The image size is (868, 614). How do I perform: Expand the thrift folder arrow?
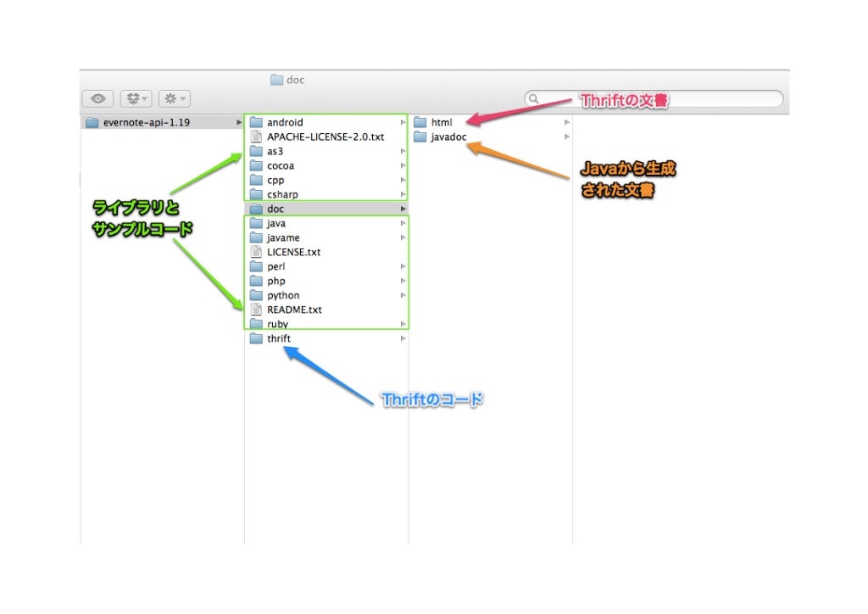pyautogui.click(x=403, y=338)
